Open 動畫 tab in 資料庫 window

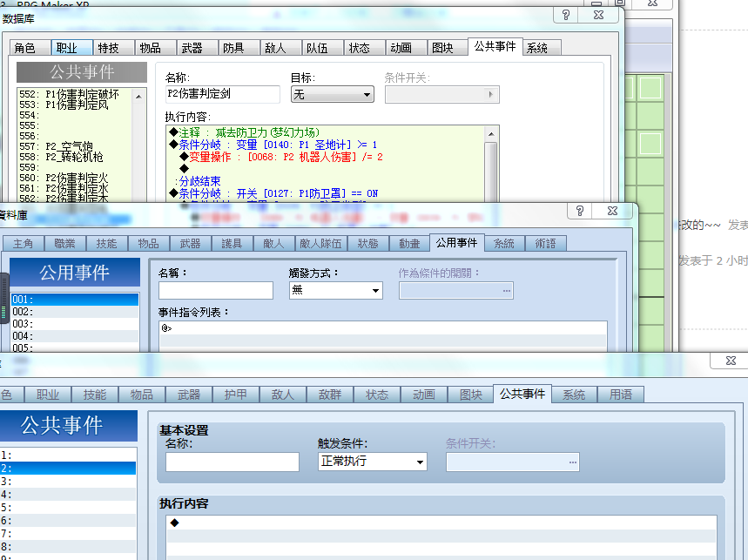tap(409, 243)
